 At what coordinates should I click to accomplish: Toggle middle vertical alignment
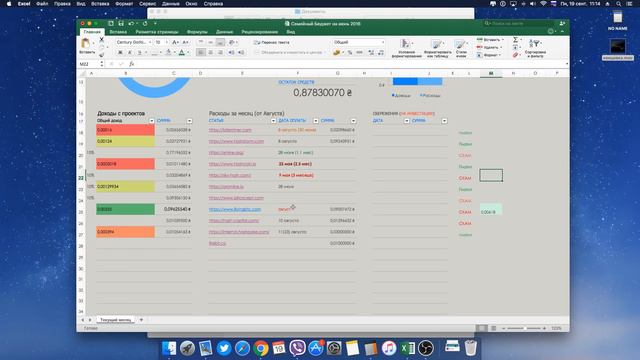click(211, 42)
